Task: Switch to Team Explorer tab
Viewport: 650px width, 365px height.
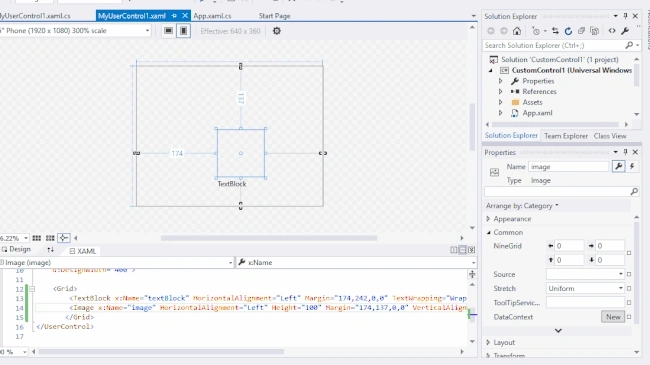Action: tap(566, 136)
